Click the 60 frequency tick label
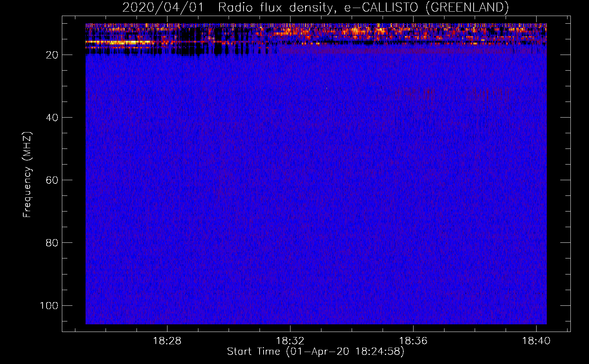 click(52, 180)
